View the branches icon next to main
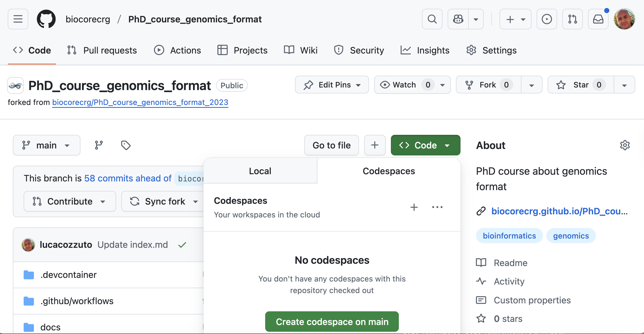The height and width of the screenshot is (334, 644). point(99,145)
